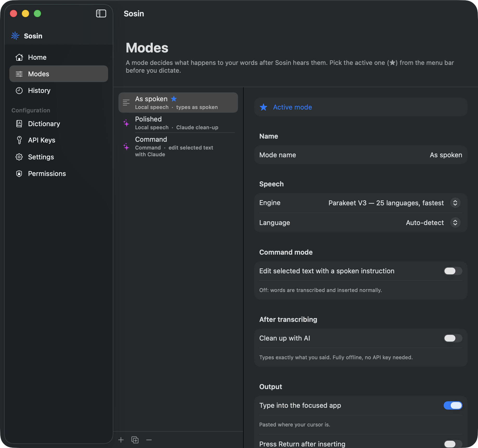Select the Polished mode row
This screenshot has height=448, width=478.
178,123
